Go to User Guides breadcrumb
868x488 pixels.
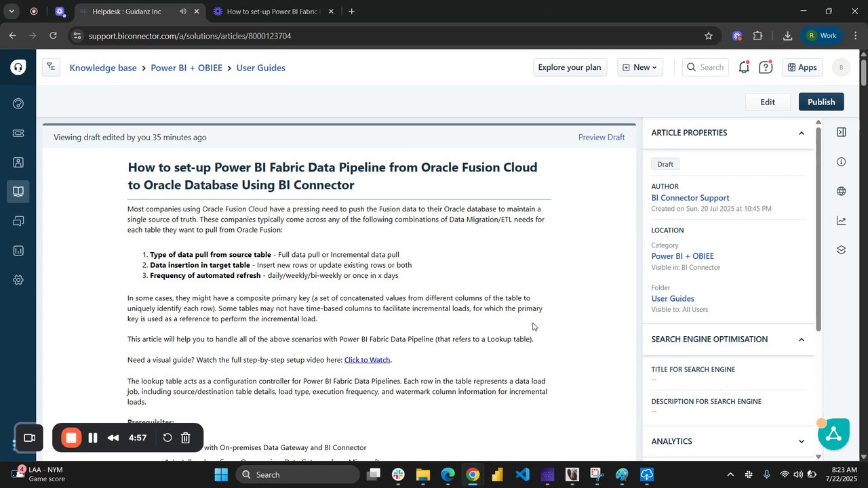[x=260, y=68]
